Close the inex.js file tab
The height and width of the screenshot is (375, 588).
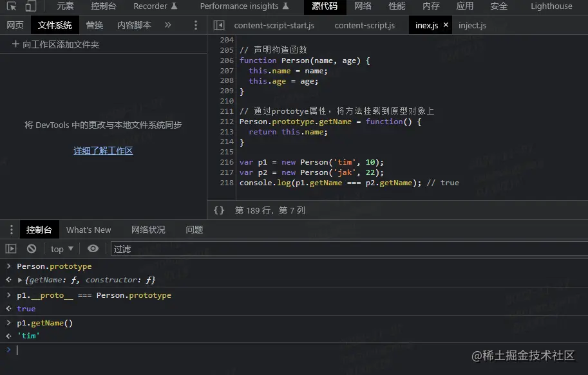click(x=446, y=24)
